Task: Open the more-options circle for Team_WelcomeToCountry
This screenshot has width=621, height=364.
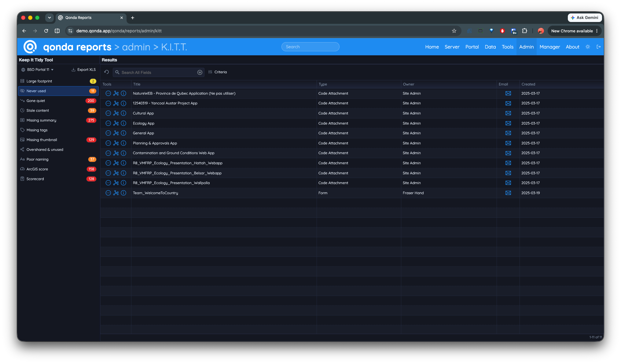Action: pos(108,193)
